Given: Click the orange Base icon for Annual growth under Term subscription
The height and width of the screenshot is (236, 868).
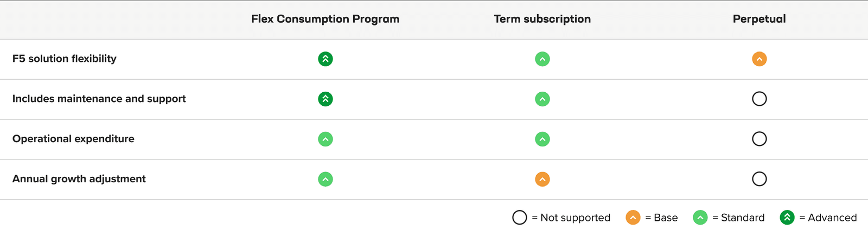Looking at the screenshot, I should pos(542,179).
